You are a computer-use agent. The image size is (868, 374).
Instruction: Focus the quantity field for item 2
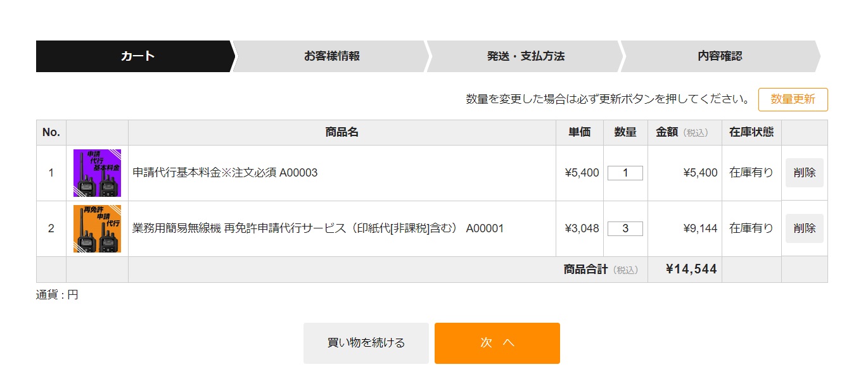625,228
